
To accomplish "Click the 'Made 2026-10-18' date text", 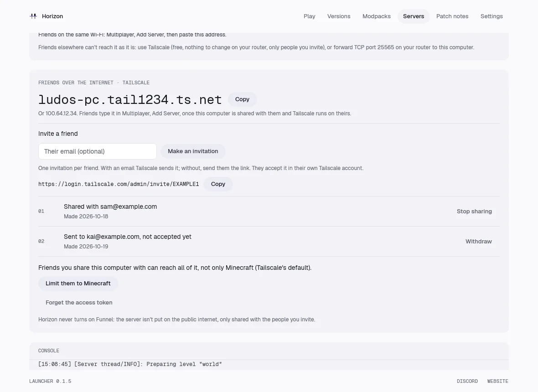I will (86, 217).
